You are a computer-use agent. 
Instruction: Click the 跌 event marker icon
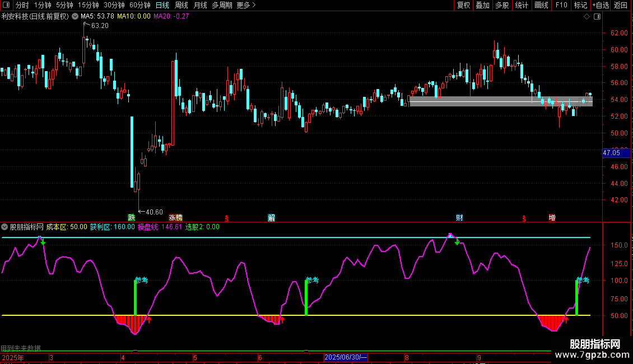(132, 217)
